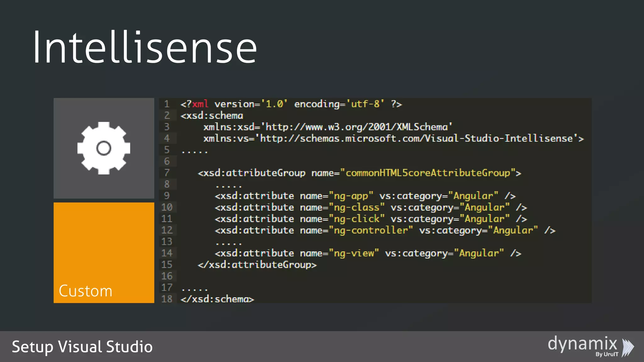Click the opening xsd:schema tag on line 2
Screen dimensions: 644x362
click(x=212, y=116)
